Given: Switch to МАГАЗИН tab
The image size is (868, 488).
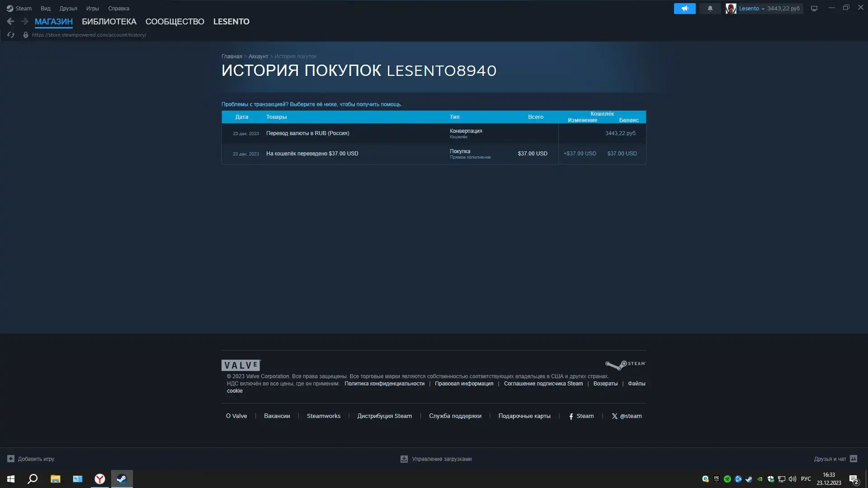Looking at the screenshot, I should [x=53, y=22].
